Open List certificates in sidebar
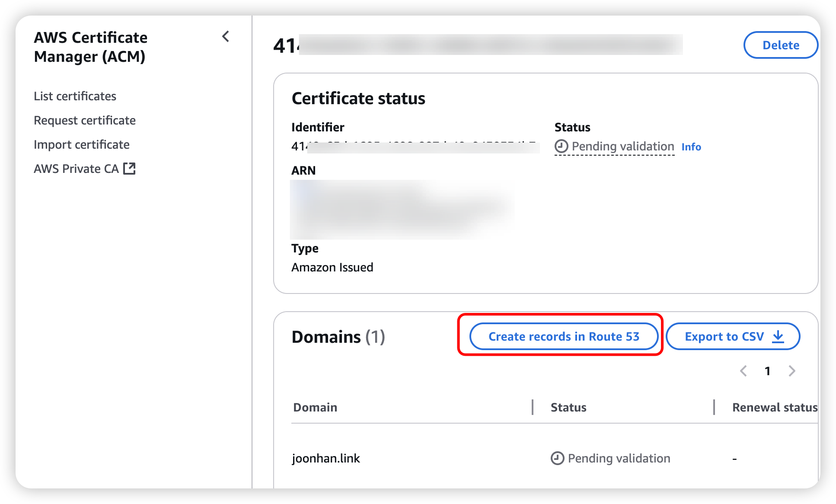836x504 pixels. (x=75, y=96)
